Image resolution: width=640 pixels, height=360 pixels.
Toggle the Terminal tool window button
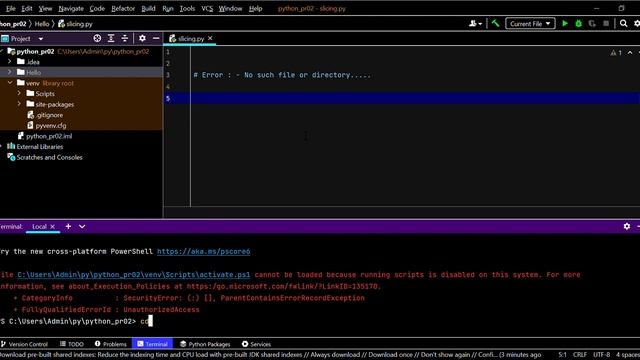point(152,344)
